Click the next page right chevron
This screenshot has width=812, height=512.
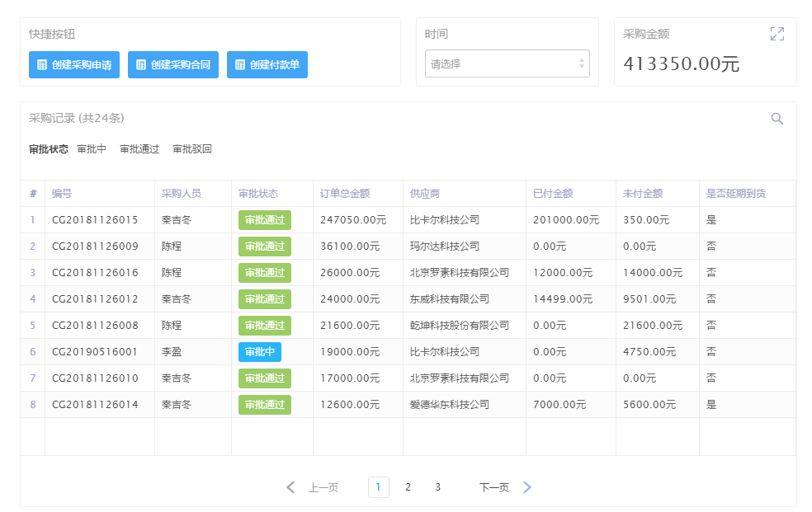527,487
